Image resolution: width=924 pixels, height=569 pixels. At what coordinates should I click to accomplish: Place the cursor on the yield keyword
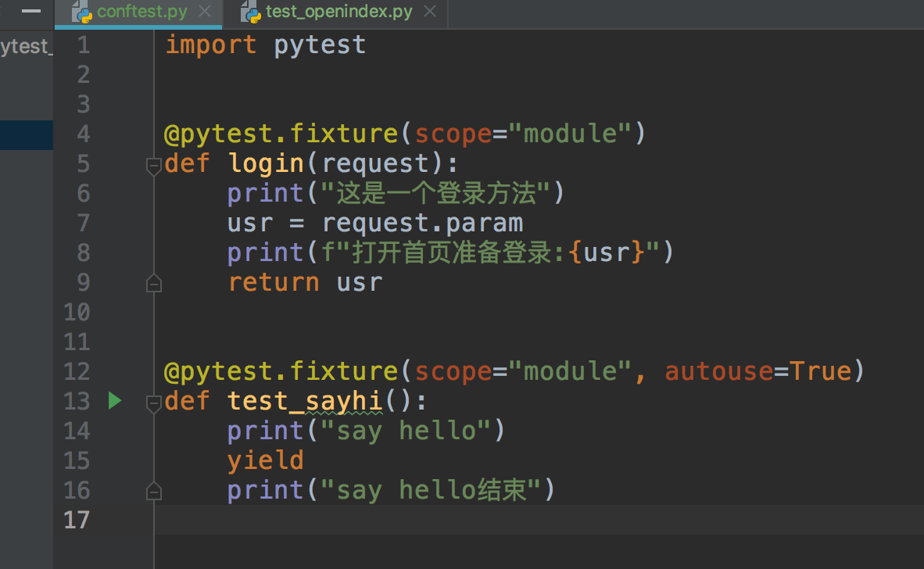(x=265, y=460)
